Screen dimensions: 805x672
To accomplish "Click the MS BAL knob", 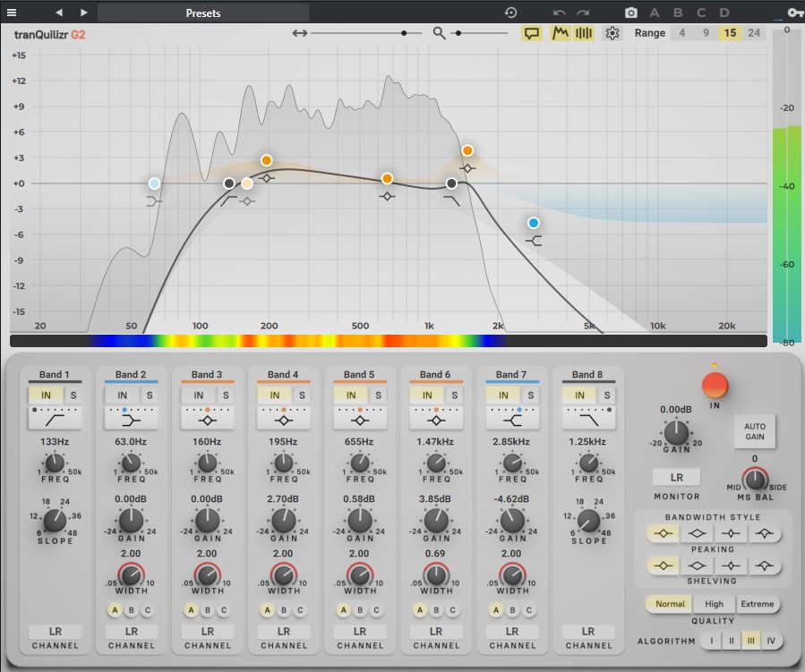I will coord(755,479).
